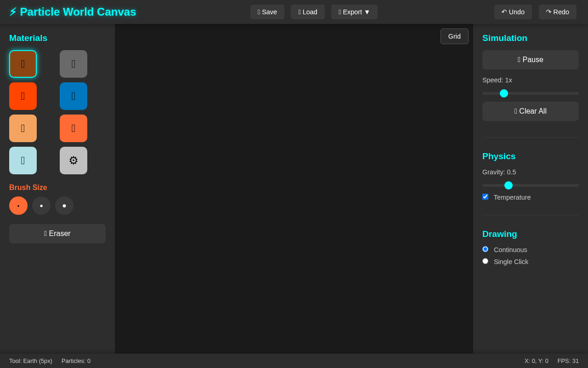The width and height of the screenshot is (588, 368).
Task: Choose the gray Stone material swatch
Action: [73, 64]
